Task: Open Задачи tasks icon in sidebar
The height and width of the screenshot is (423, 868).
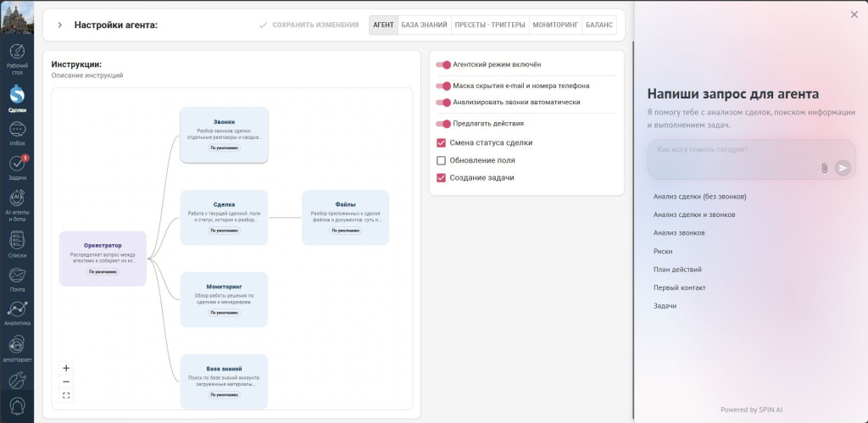Action: coord(17,164)
